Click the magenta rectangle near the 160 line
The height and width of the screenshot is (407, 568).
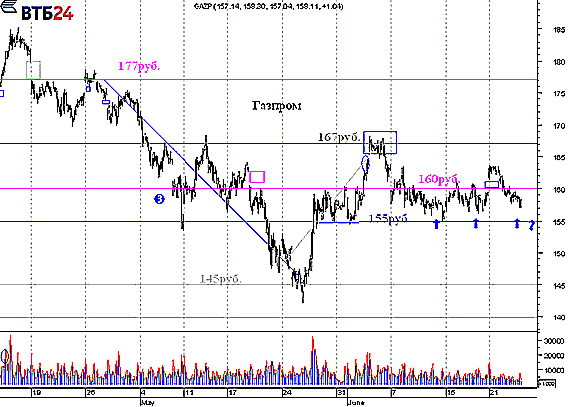[257, 177]
